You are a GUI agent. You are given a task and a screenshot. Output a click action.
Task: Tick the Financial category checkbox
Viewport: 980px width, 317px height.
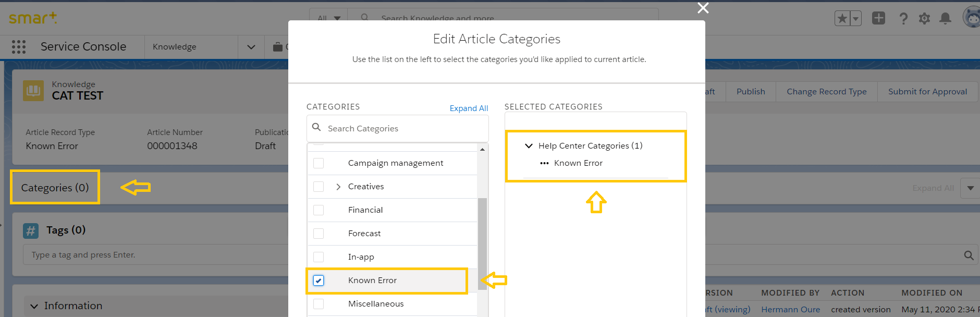point(318,210)
